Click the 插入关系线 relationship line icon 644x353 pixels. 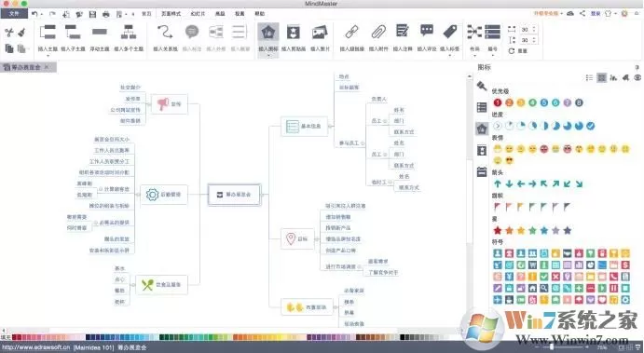click(x=165, y=32)
